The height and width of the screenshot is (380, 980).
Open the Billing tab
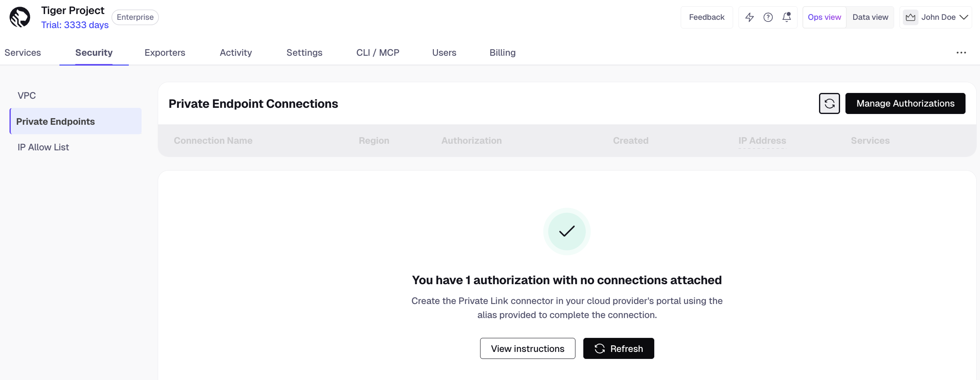point(502,52)
